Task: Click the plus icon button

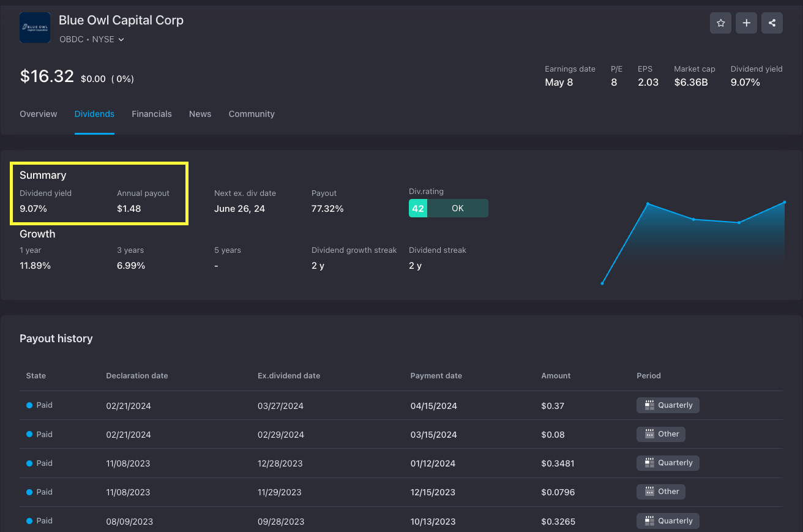Action: (746, 23)
